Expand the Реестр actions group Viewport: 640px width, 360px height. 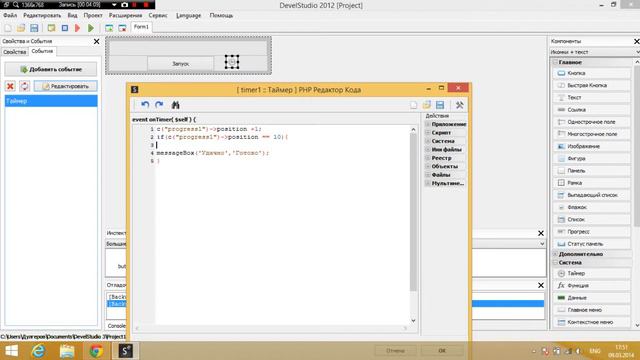[428, 158]
